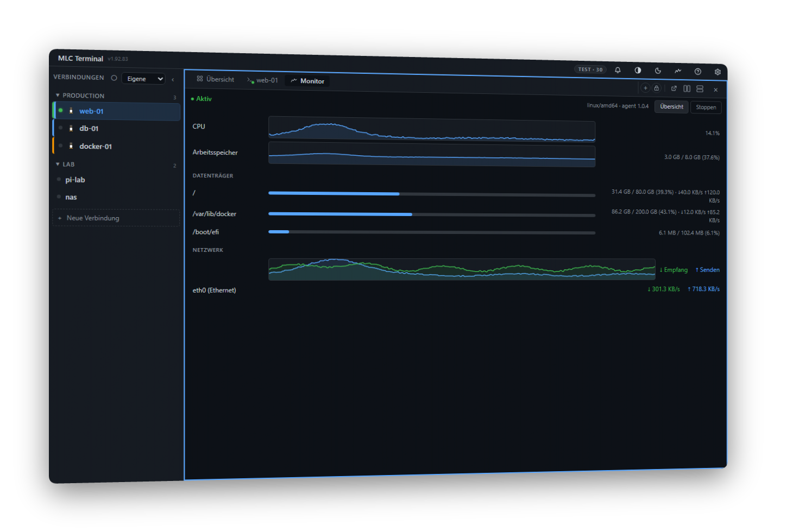Viewport: 793px width, 532px height.
Task: Click the Stoppen button
Action: (x=706, y=107)
